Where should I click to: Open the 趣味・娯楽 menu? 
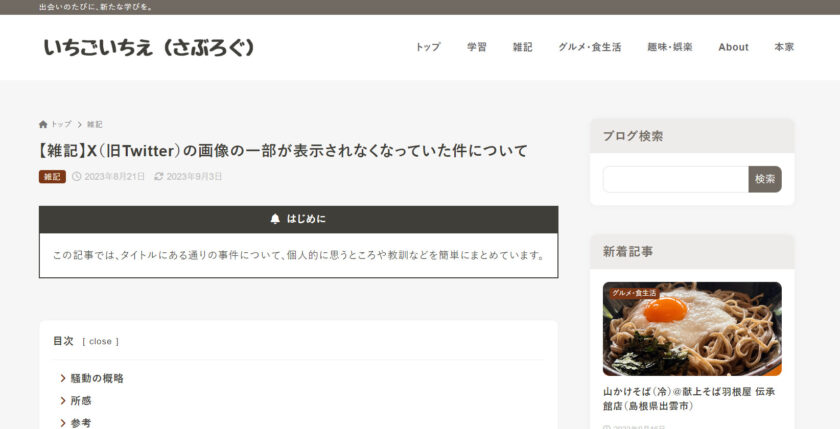(670, 47)
